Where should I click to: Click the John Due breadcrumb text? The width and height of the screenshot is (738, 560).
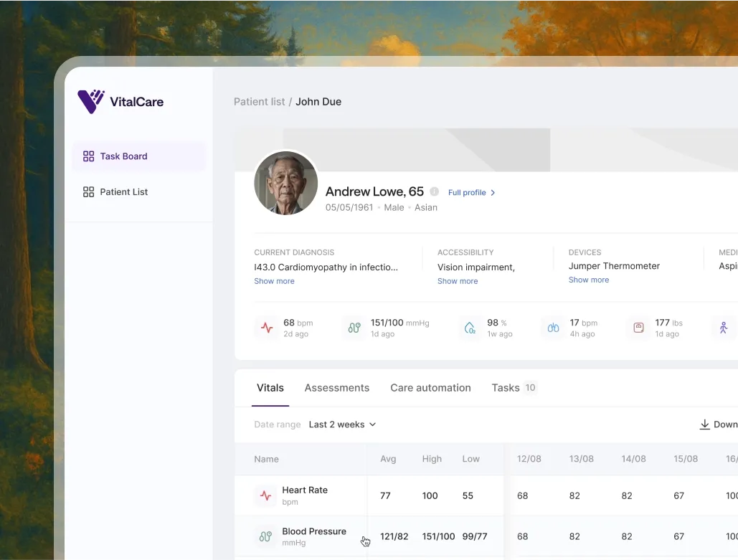coord(318,102)
